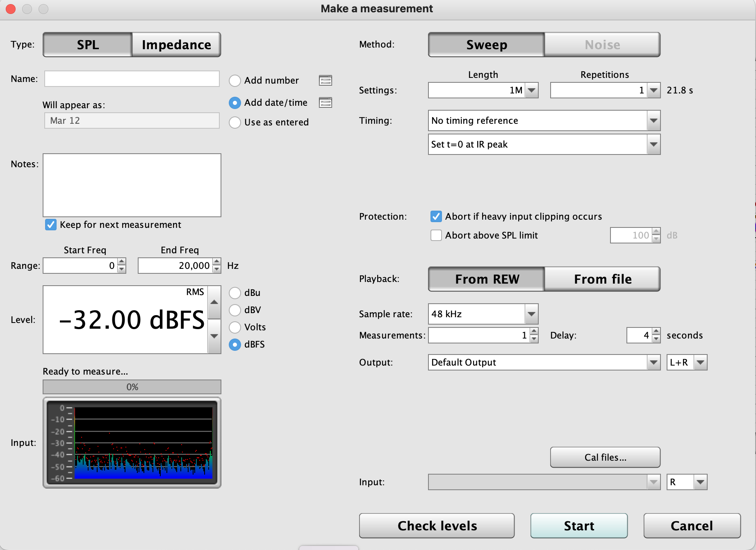
Task: Click the Name input field
Action: click(132, 79)
